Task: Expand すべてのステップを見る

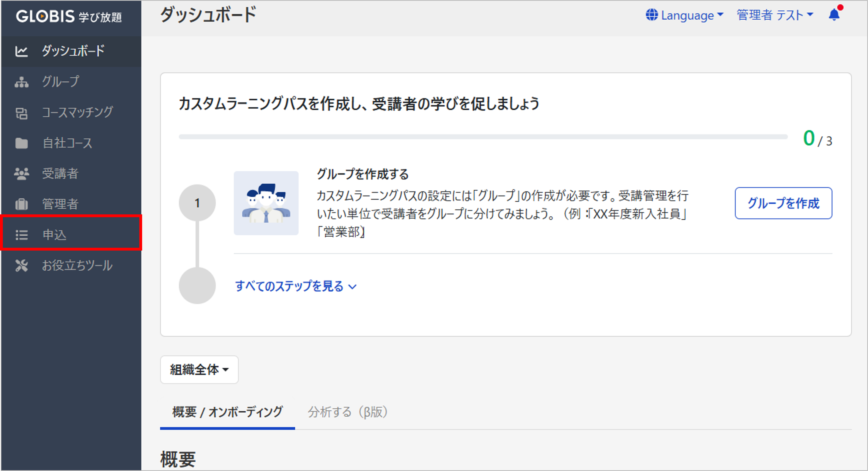Action: 295,286
